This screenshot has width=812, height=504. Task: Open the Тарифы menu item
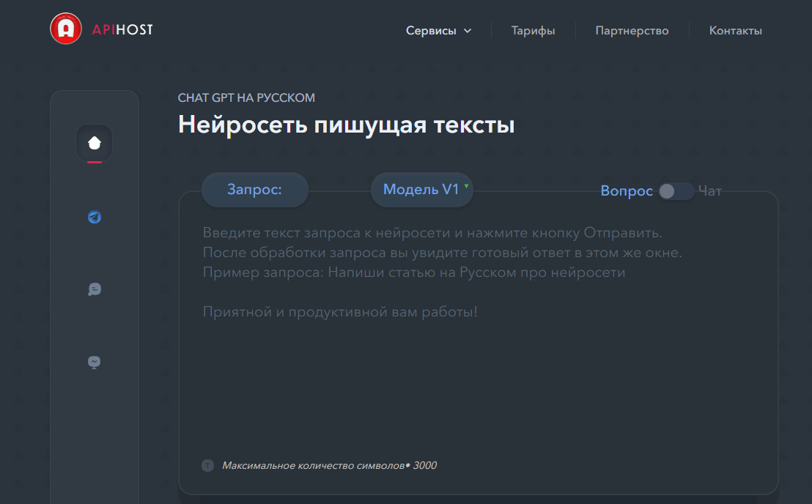tap(533, 31)
